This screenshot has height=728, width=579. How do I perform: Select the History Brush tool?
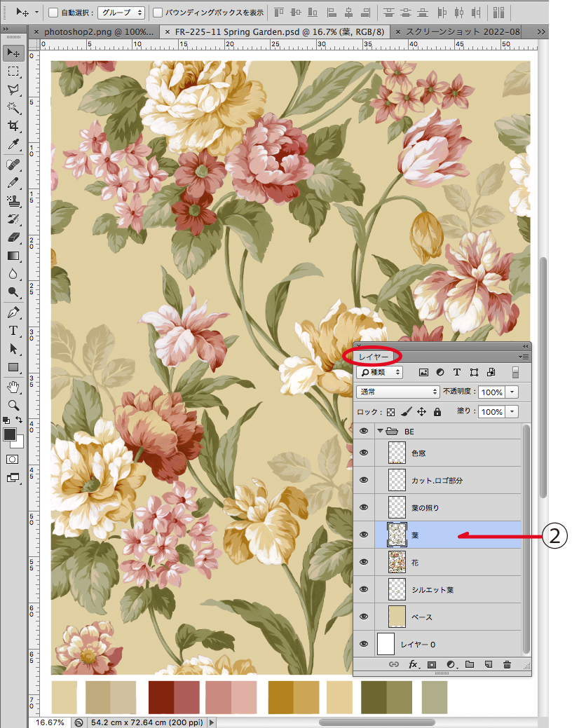pos(13,219)
